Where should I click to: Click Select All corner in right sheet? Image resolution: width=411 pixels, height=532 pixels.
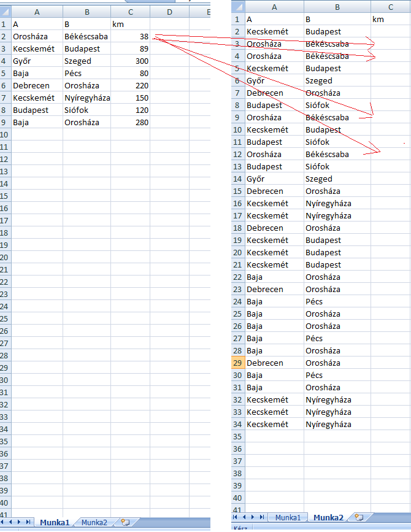coord(238,7)
